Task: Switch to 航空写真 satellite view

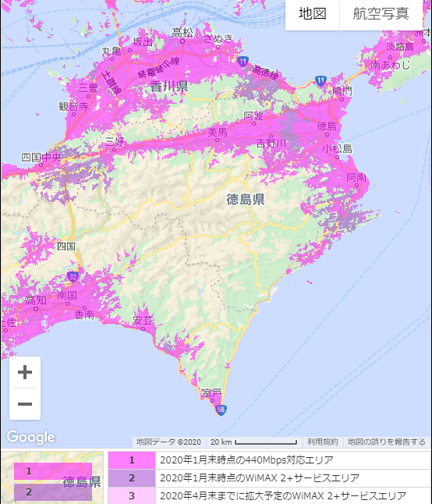Action: point(381,13)
